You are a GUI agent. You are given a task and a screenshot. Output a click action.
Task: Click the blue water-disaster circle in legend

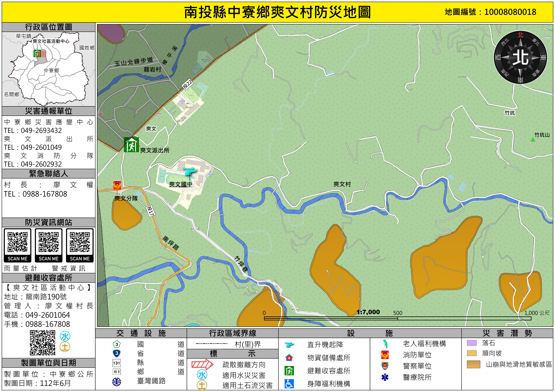[202, 375]
